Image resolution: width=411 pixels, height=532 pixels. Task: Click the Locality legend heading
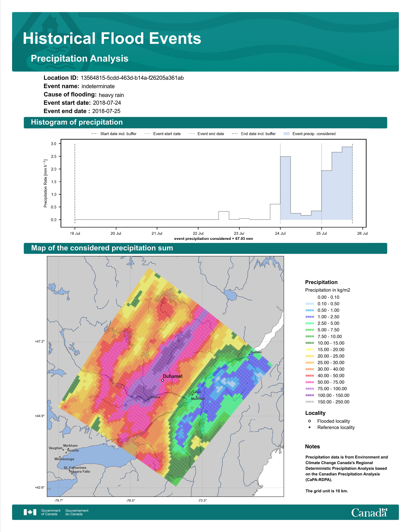click(315, 413)
